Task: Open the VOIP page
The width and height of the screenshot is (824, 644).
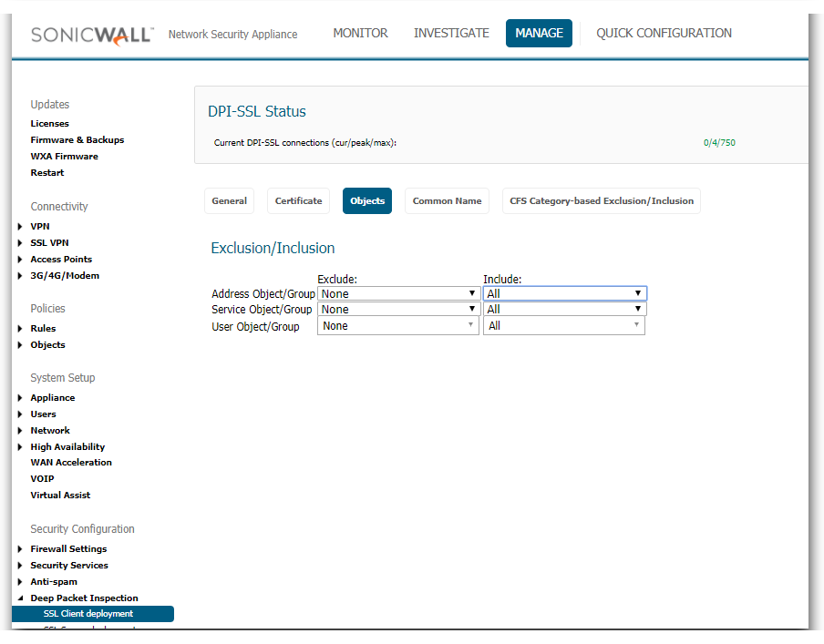Action: (42, 478)
